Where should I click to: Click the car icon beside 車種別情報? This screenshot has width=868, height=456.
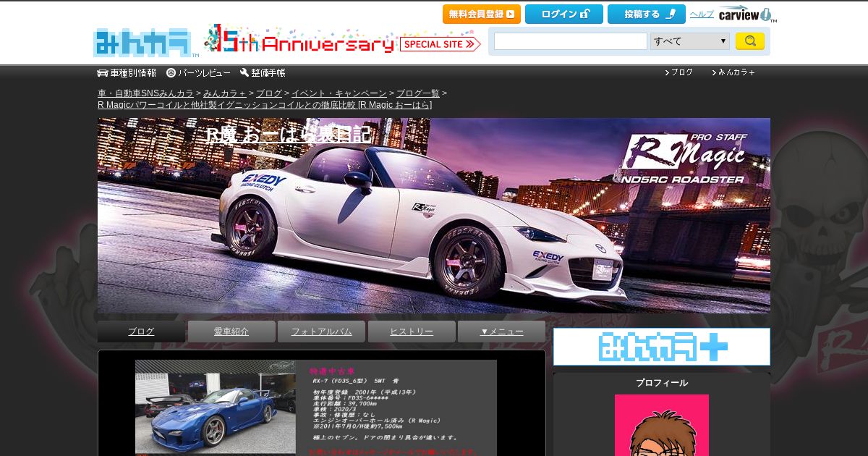click(103, 73)
